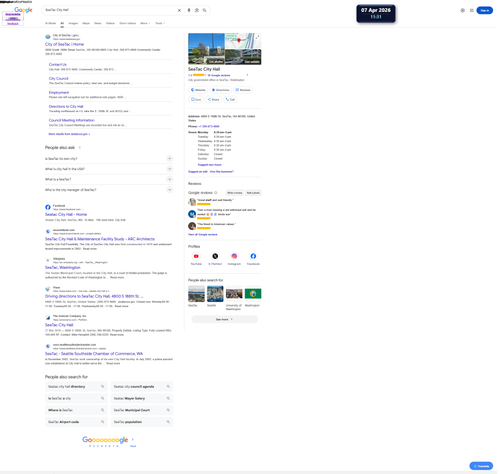Image resolution: width=500 pixels, height=474 pixels.
Task: Open quick settings gear icon
Action: pos(463,10)
